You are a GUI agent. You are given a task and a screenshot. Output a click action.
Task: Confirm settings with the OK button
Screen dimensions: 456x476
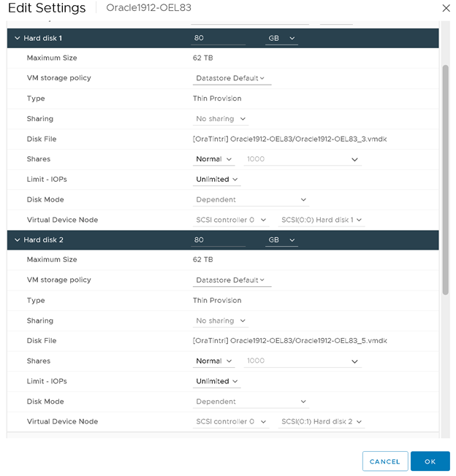pos(430,461)
